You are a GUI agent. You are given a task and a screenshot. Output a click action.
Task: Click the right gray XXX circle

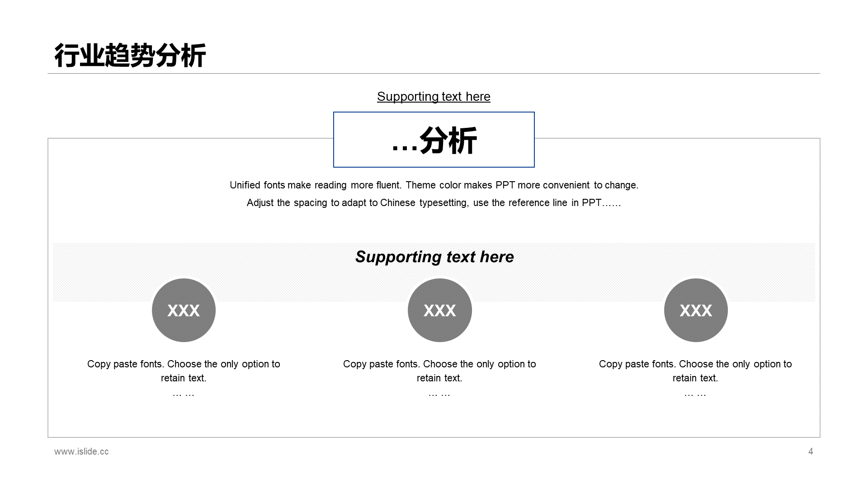[x=696, y=310]
